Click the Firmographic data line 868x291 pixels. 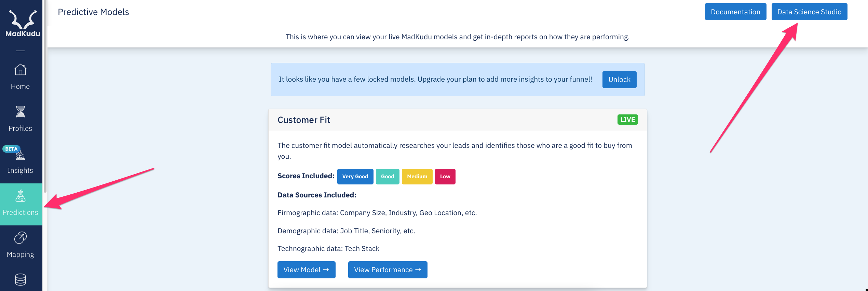[377, 213]
